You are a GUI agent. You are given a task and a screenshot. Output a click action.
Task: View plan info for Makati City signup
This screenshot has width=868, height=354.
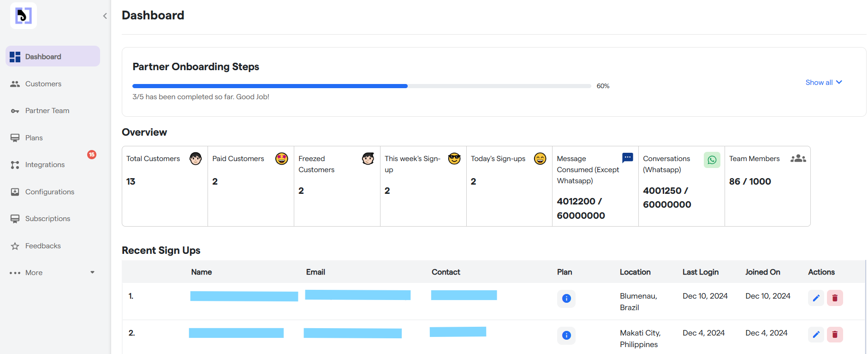(x=566, y=336)
